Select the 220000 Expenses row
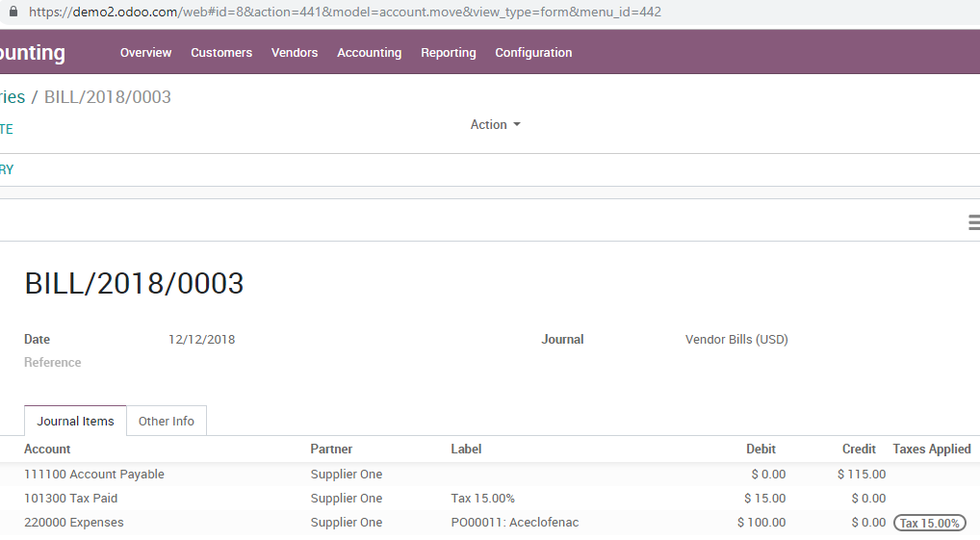 [490, 523]
